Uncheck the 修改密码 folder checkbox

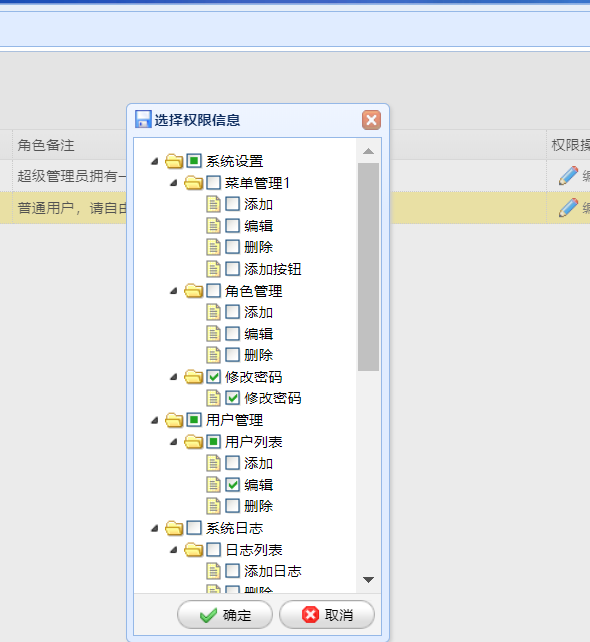[x=213, y=377]
